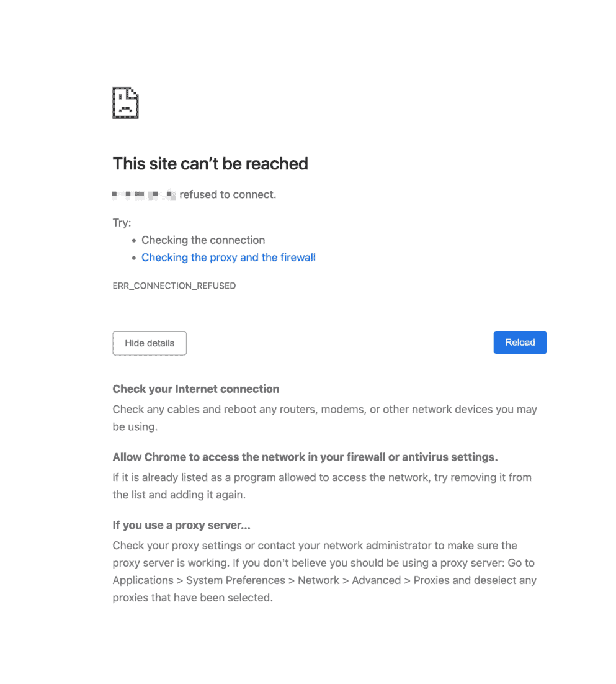616x684 pixels.
Task: Click the paragraph about removing it from the list
Action: (x=322, y=486)
